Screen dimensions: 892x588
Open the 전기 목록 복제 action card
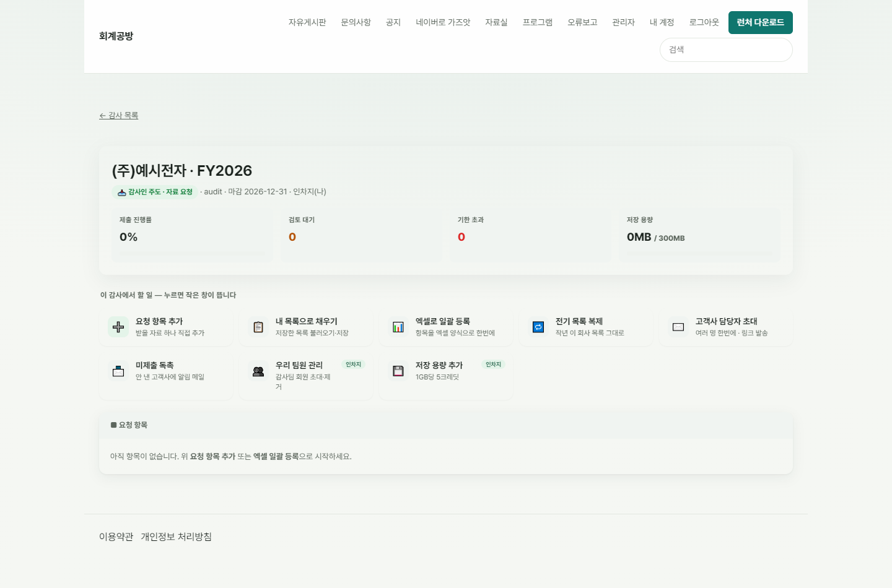(x=586, y=327)
